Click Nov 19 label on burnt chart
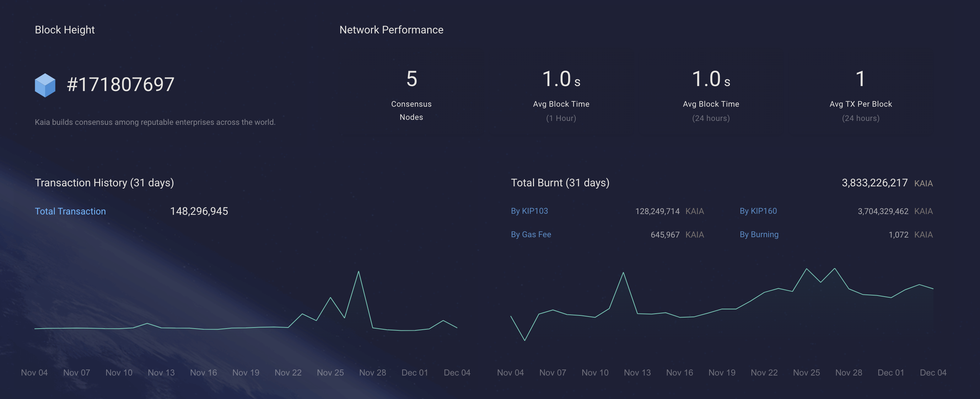The width and height of the screenshot is (980, 399). click(x=722, y=373)
